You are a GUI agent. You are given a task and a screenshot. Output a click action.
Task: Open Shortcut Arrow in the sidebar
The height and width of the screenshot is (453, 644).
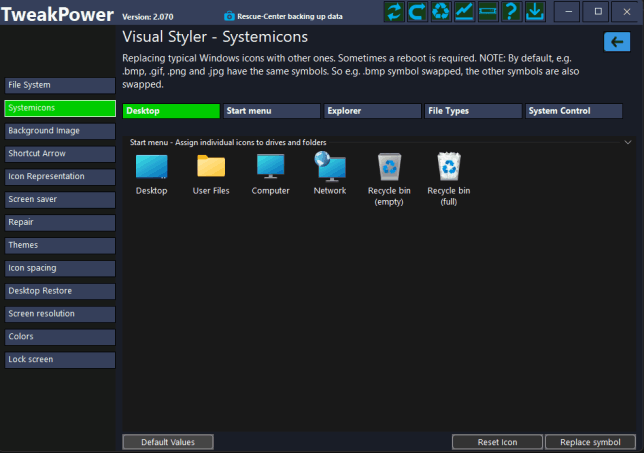pos(60,154)
